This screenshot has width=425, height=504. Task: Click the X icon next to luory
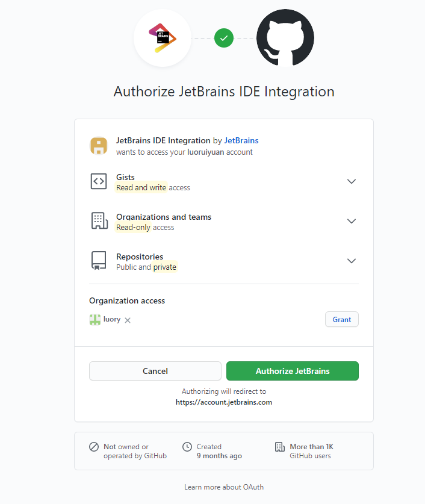click(128, 320)
